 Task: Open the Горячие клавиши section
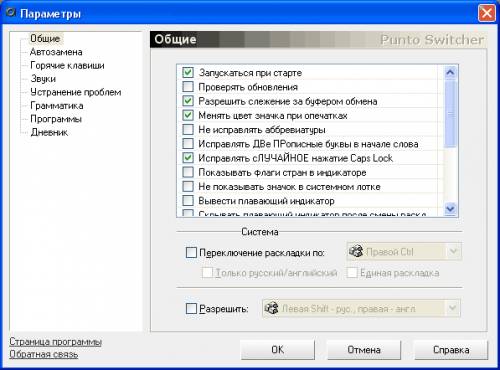(67, 65)
